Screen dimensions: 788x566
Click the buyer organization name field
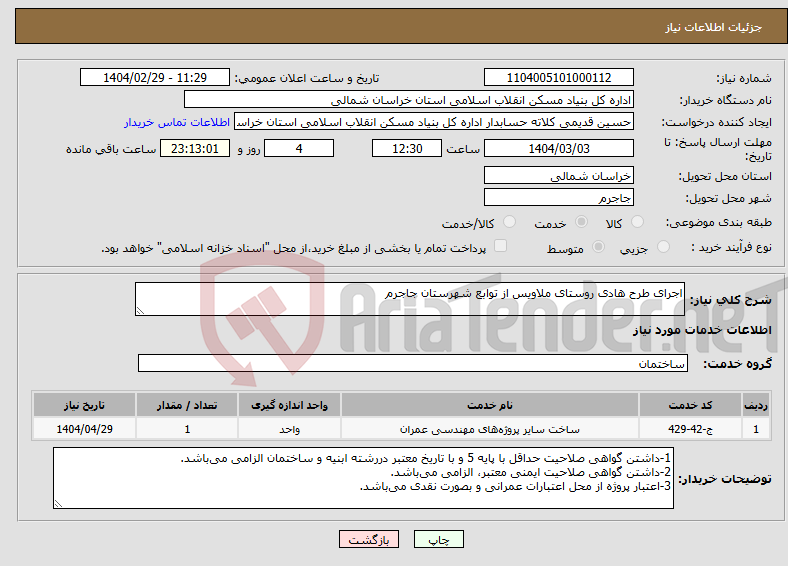click(x=409, y=100)
